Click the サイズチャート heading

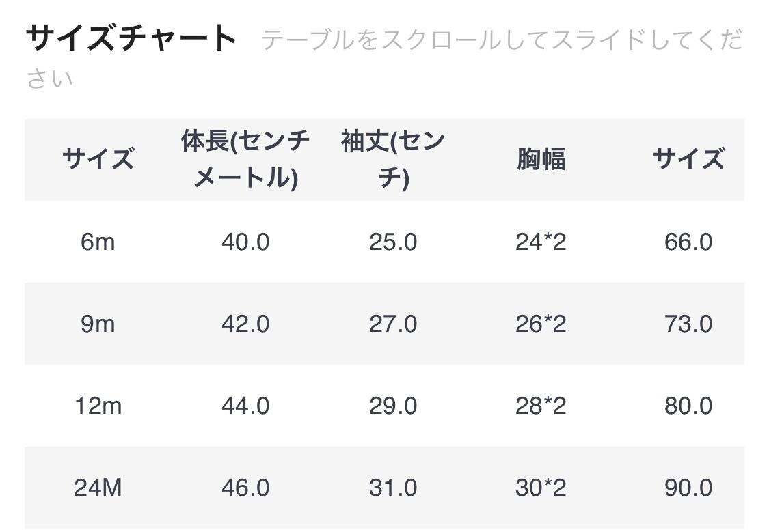tap(131, 38)
